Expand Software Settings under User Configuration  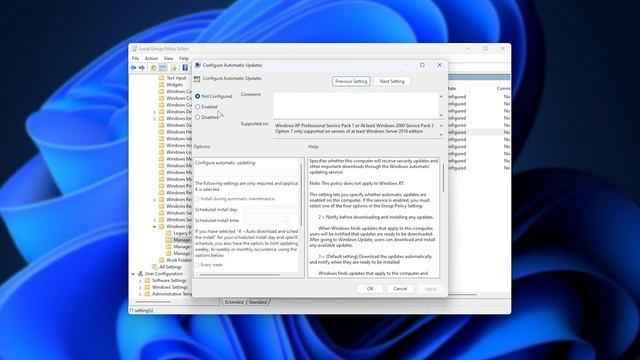point(140,281)
